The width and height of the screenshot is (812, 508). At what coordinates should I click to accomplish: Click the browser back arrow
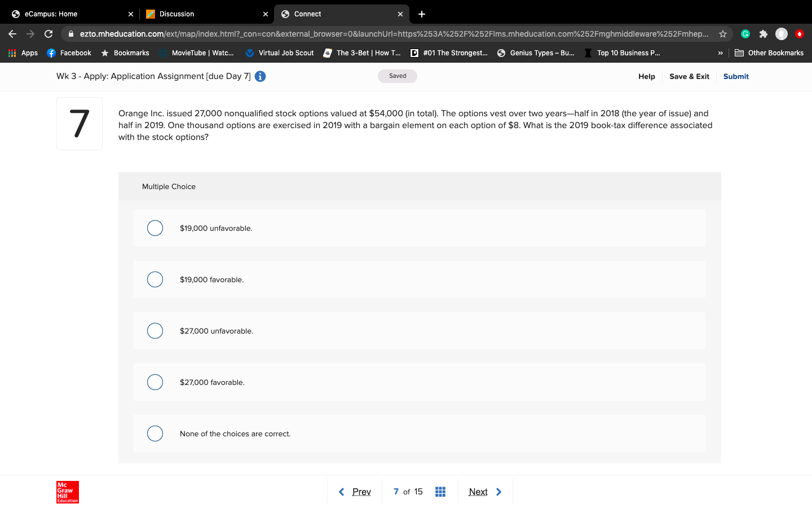(x=12, y=34)
